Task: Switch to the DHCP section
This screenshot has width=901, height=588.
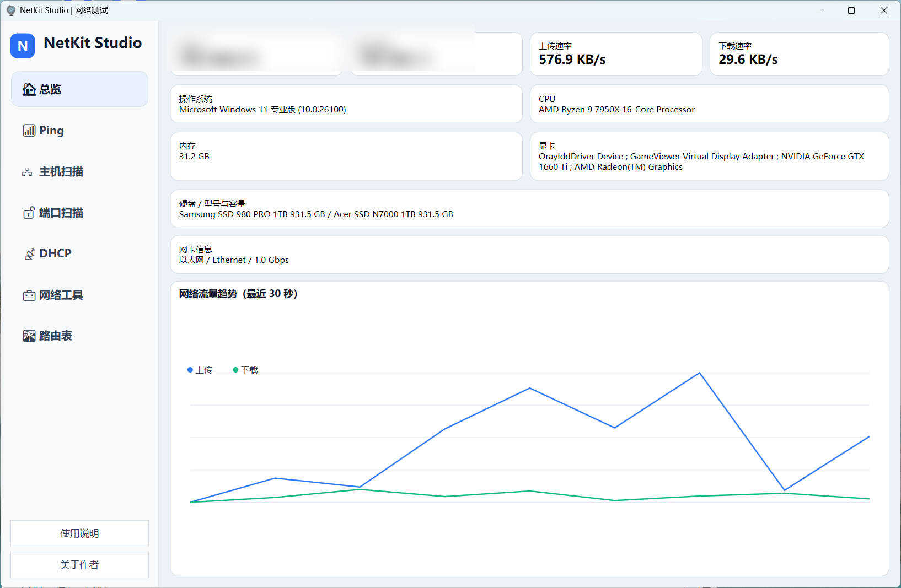Action: point(55,253)
